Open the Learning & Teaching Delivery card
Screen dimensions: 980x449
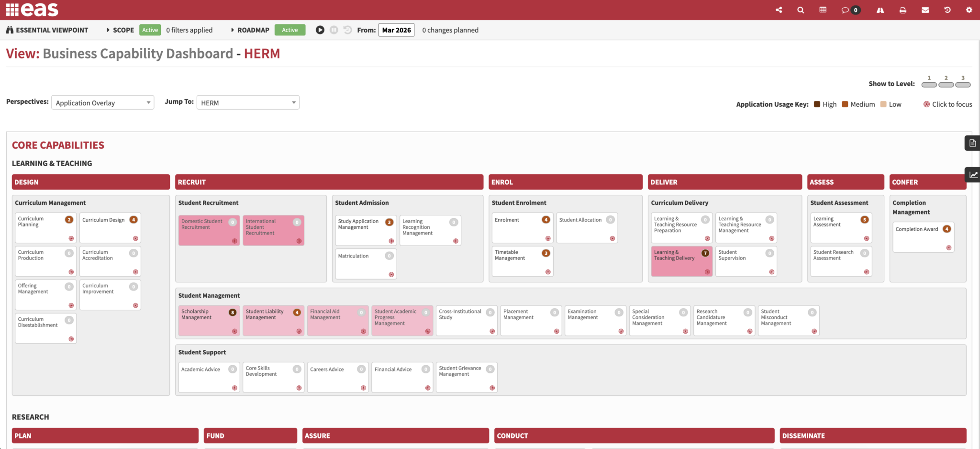tap(681, 261)
